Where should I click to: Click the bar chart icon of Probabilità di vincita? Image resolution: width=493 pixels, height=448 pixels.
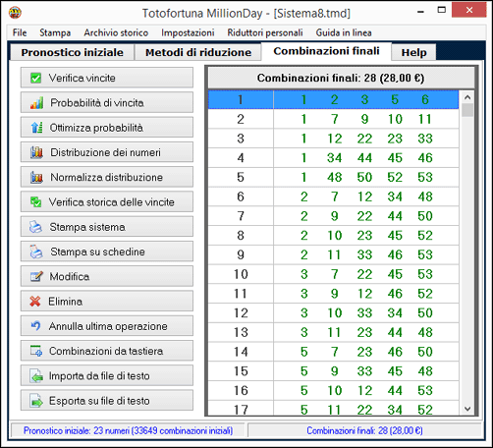tap(36, 103)
